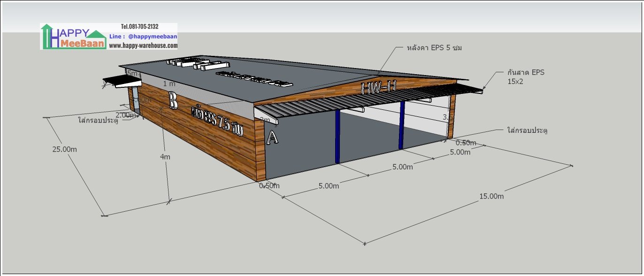
Task: Select the 15.00m width dimension label
Action: (491, 196)
